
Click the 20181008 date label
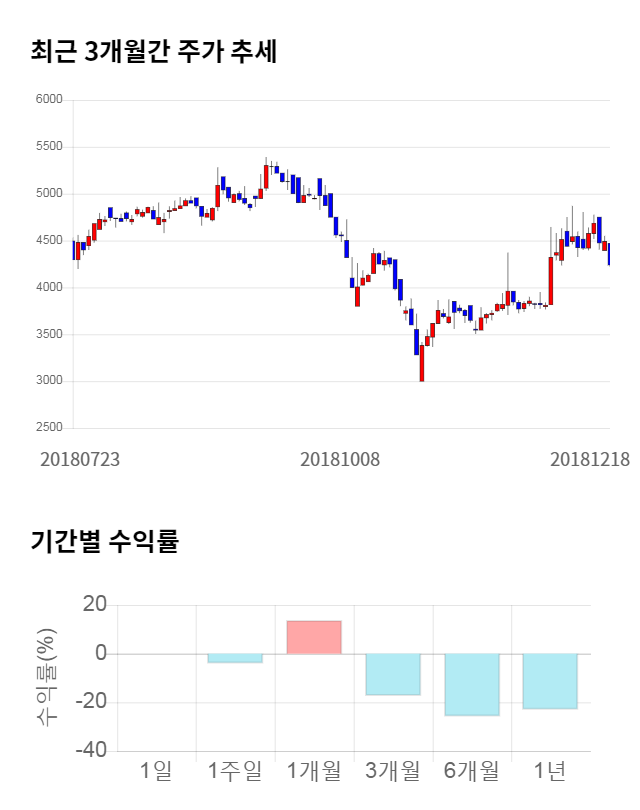point(341,458)
